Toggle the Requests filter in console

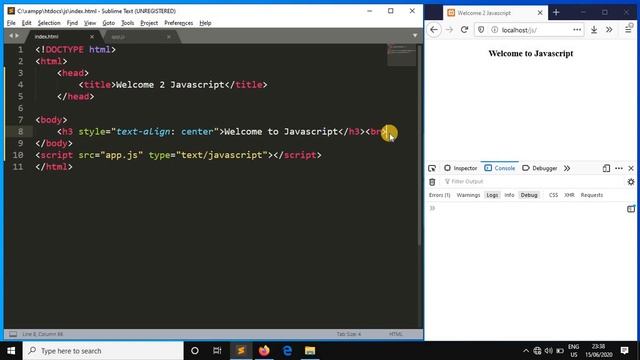tap(592, 195)
